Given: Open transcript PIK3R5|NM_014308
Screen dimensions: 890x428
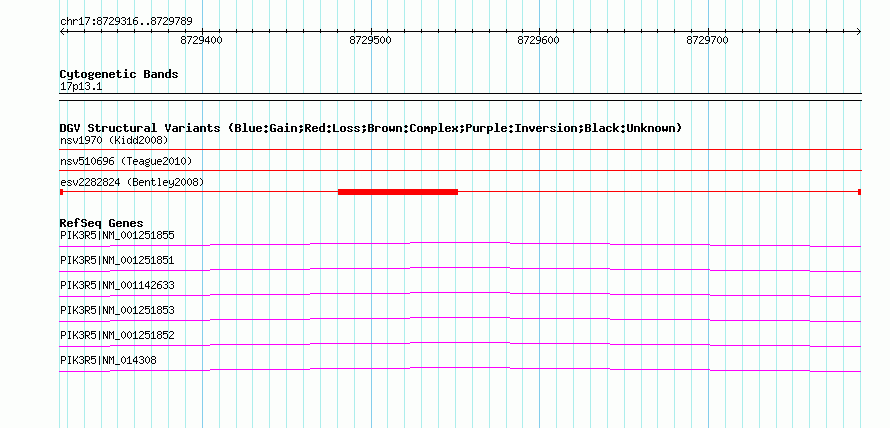Looking at the screenshot, I should click(108, 360).
